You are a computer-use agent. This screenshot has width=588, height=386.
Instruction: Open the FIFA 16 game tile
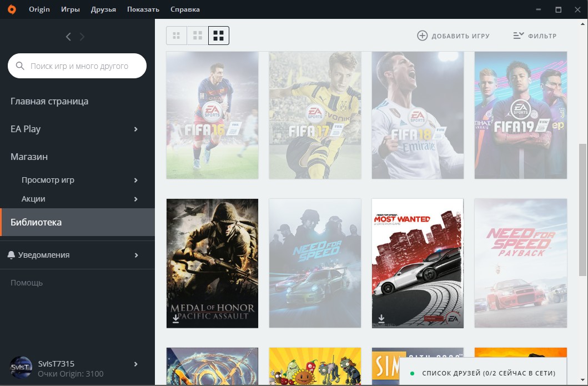(212, 115)
